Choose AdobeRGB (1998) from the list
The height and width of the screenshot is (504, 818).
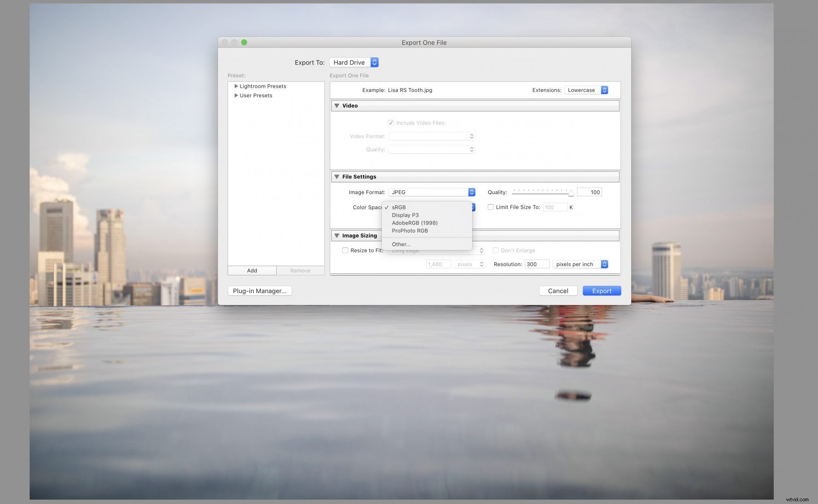414,223
